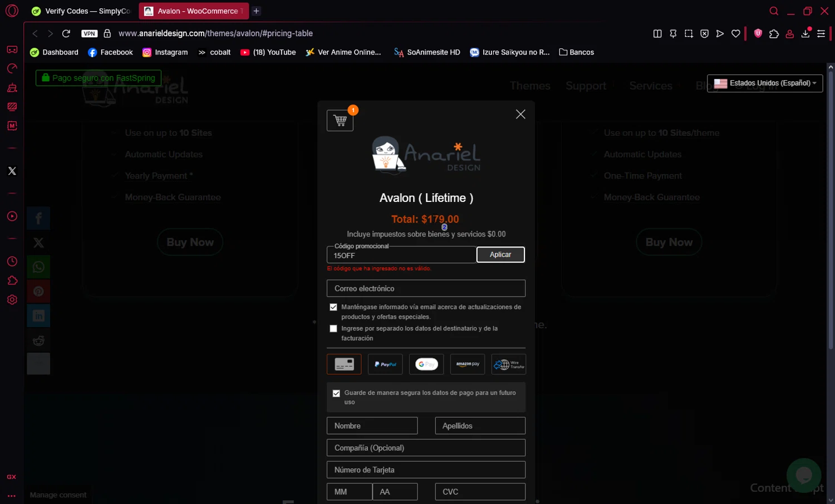
Task: Click the CVC security code field
Action: (480, 492)
